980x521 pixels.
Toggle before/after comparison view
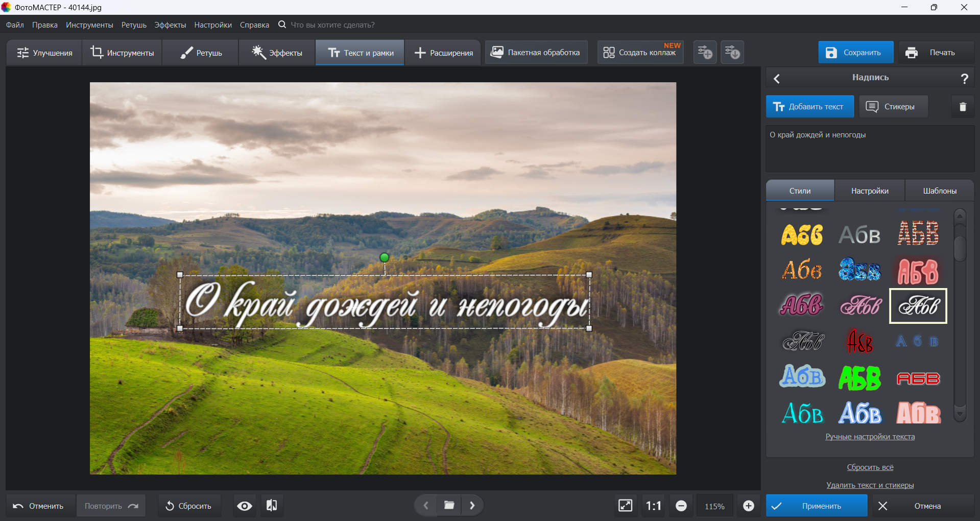[272, 506]
